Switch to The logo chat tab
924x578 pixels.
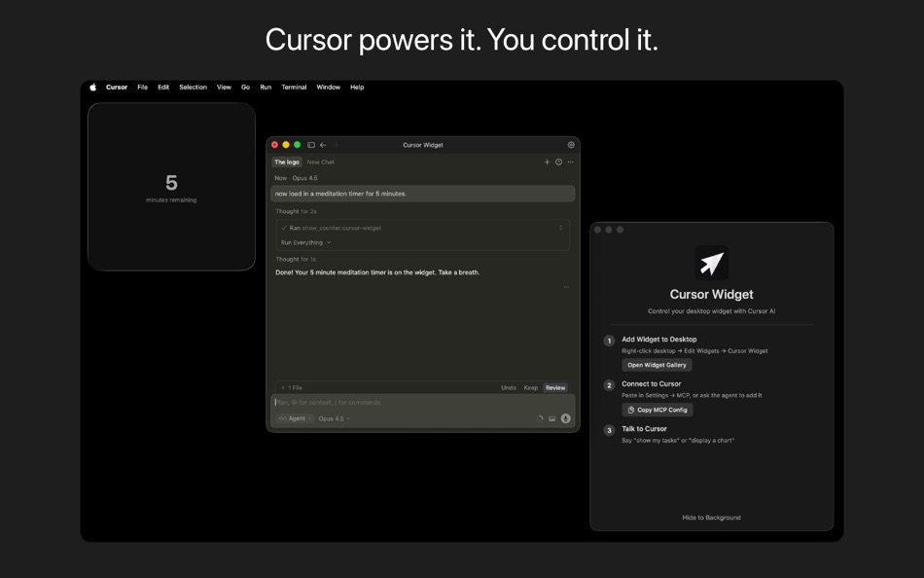(x=286, y=162)
